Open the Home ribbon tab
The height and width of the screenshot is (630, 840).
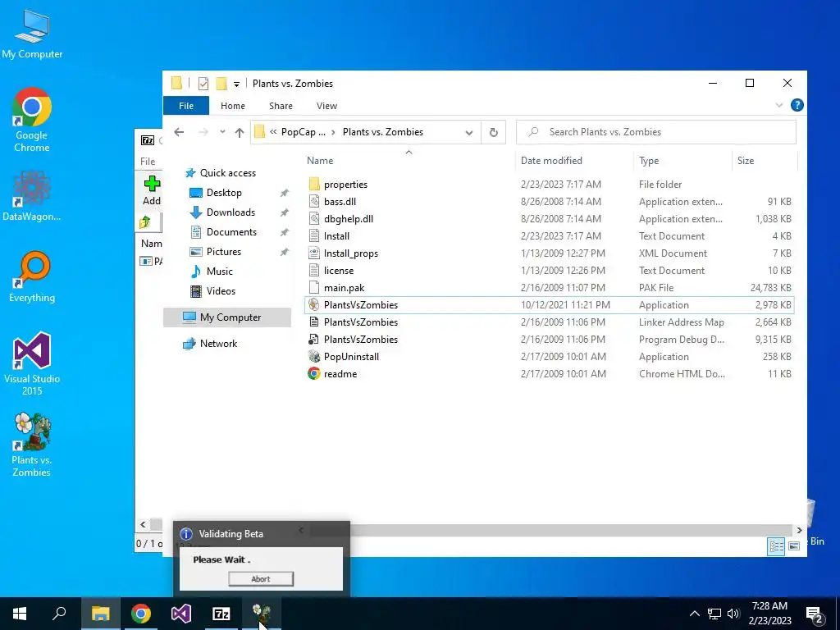tap(232, 106)
